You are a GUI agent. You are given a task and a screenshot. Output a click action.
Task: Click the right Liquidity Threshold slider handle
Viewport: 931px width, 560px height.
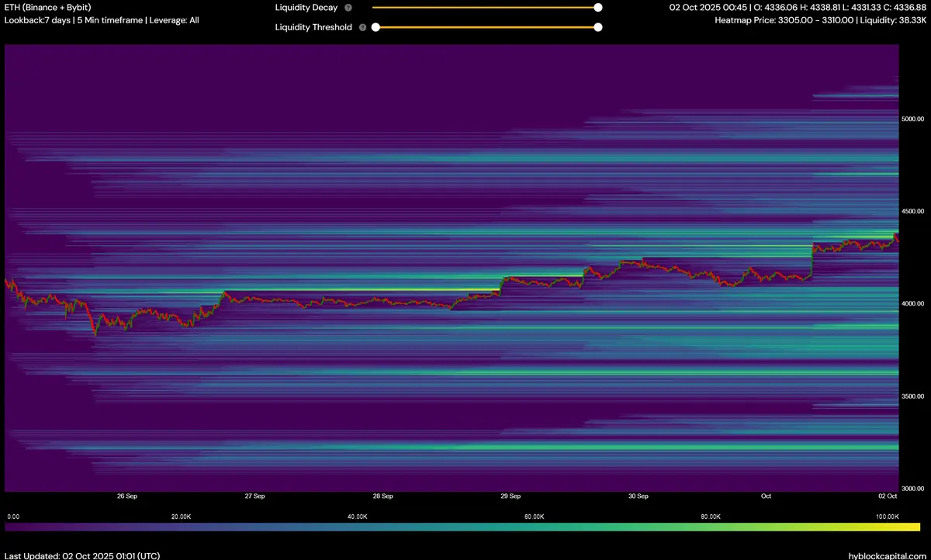click(x=597, y=27)
